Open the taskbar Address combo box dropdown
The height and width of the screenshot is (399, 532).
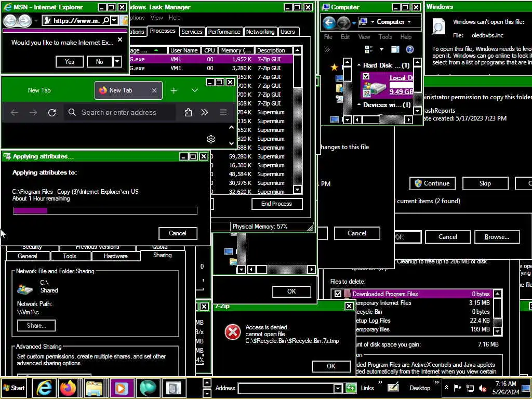tap(338, 388)
